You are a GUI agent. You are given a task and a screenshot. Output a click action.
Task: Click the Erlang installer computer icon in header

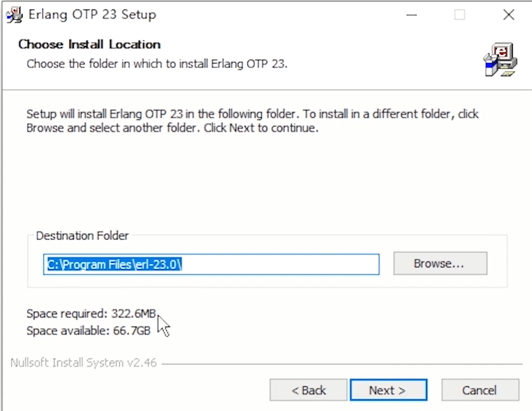point(501,60)
